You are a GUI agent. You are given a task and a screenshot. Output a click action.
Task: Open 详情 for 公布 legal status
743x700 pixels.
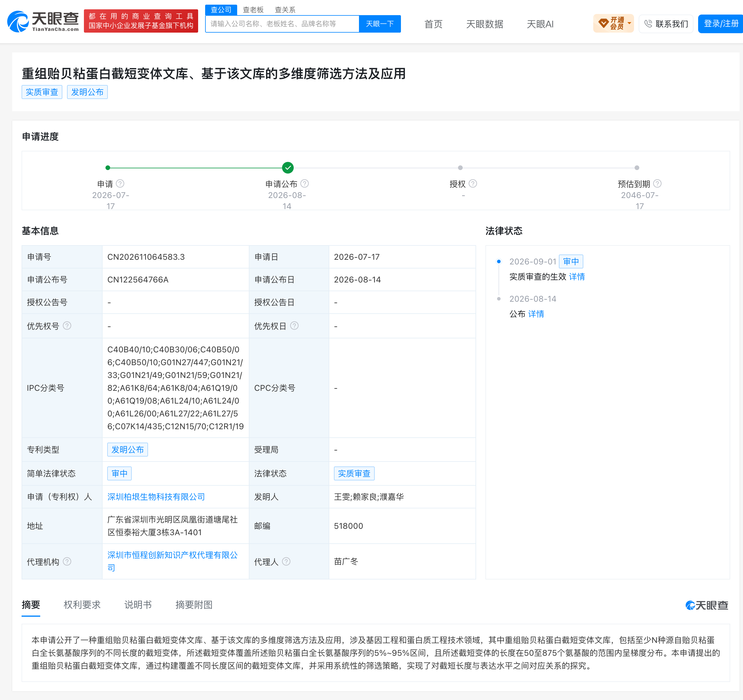536,314
